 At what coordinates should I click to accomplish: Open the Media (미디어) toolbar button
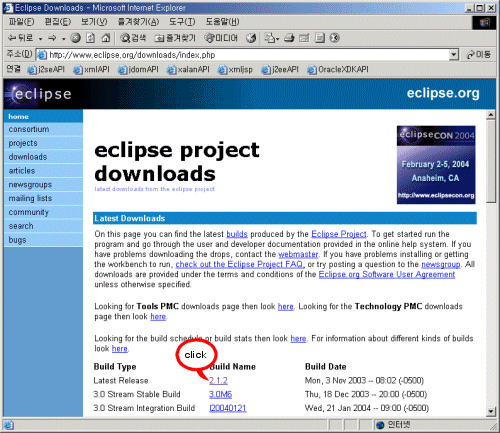[x=221, y=38]
